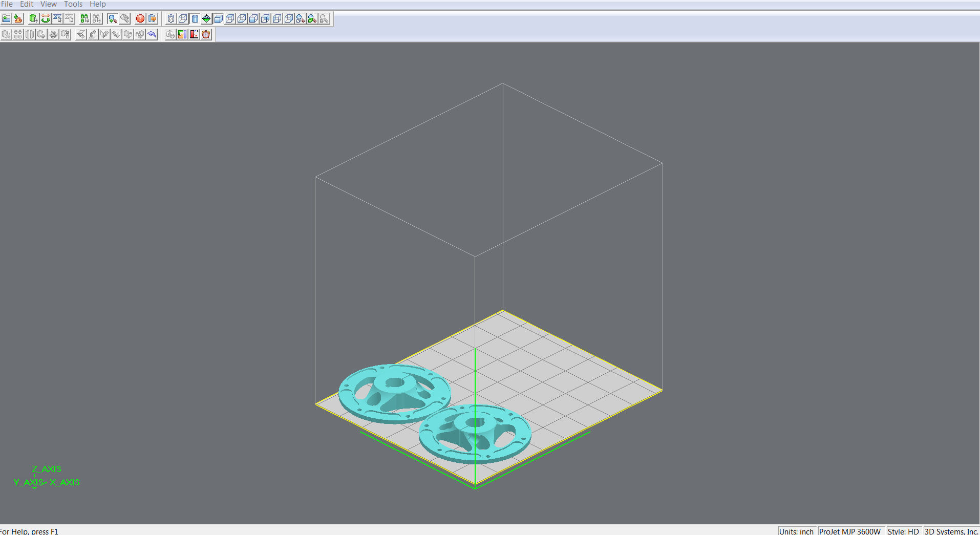The image size is (980, 535).
Task: Click the green and orange bar chart icon
Action: 182,35
